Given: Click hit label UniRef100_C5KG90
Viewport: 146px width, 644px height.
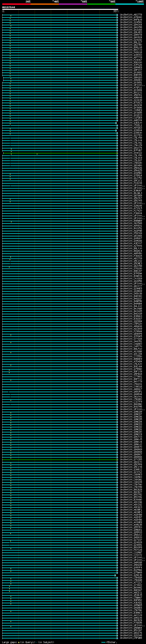Looking at the screenshot, I should (x=131, y=163).
